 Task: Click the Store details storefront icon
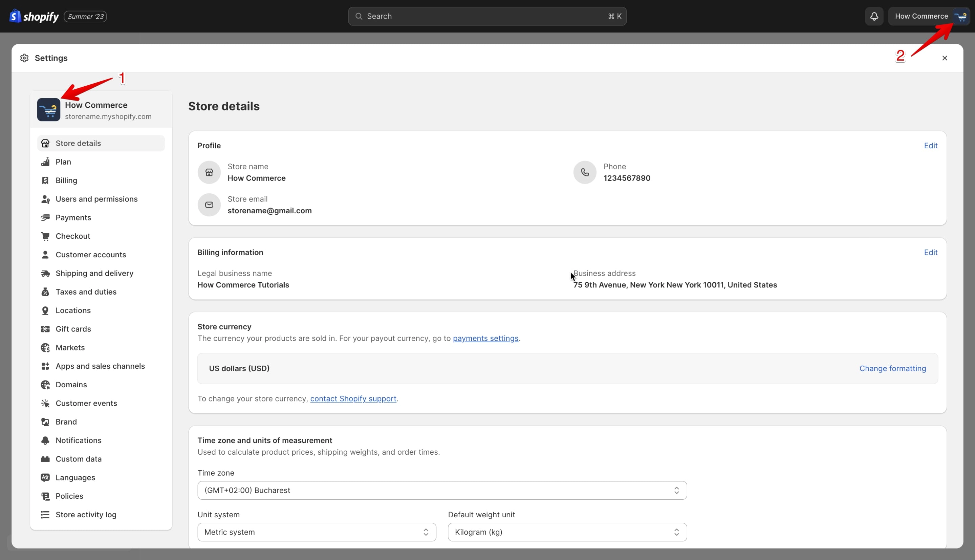[45, 143]
